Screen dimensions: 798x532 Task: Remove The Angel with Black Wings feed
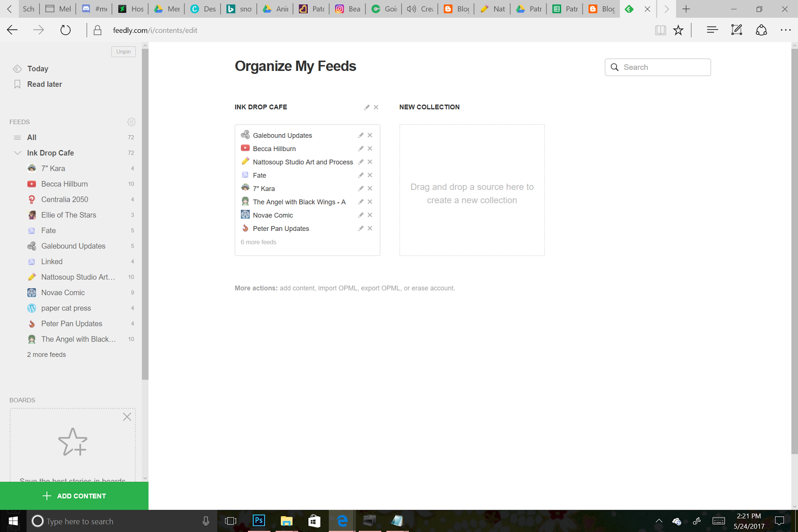click(x=370, y=202)
